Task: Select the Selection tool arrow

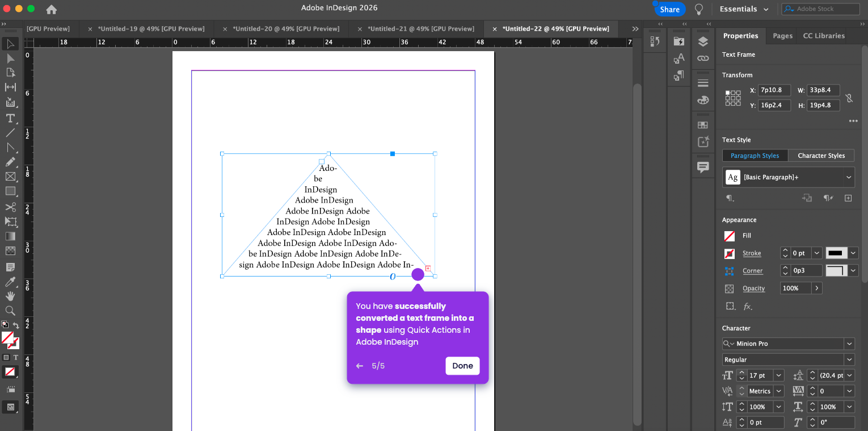Action: 10,44
